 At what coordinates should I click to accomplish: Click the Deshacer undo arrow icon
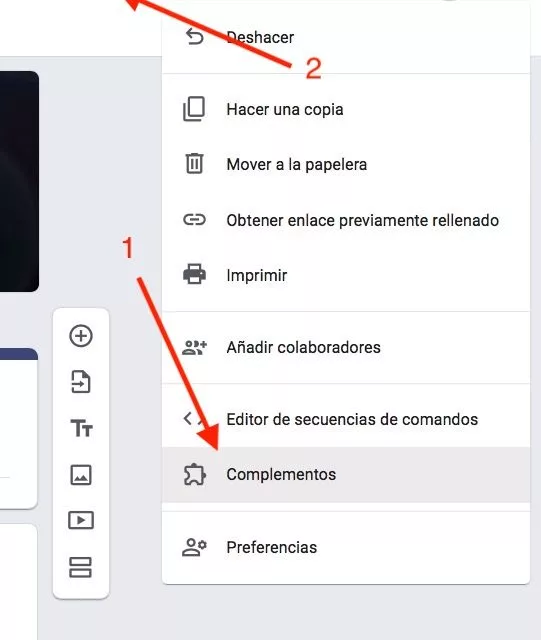[x=194, y=37]
